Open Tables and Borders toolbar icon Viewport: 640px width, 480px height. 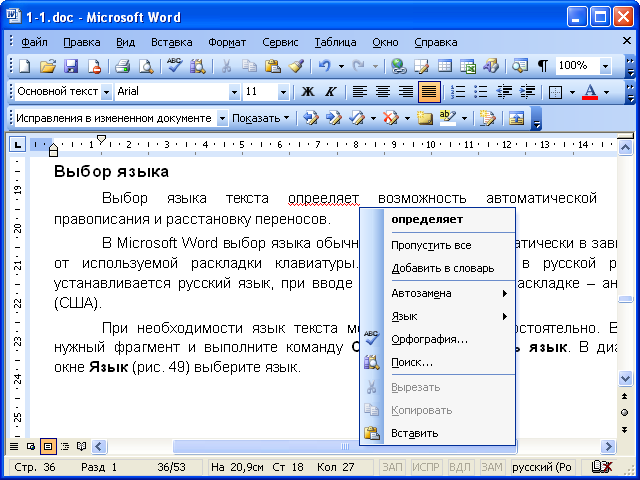click(421, 66)
